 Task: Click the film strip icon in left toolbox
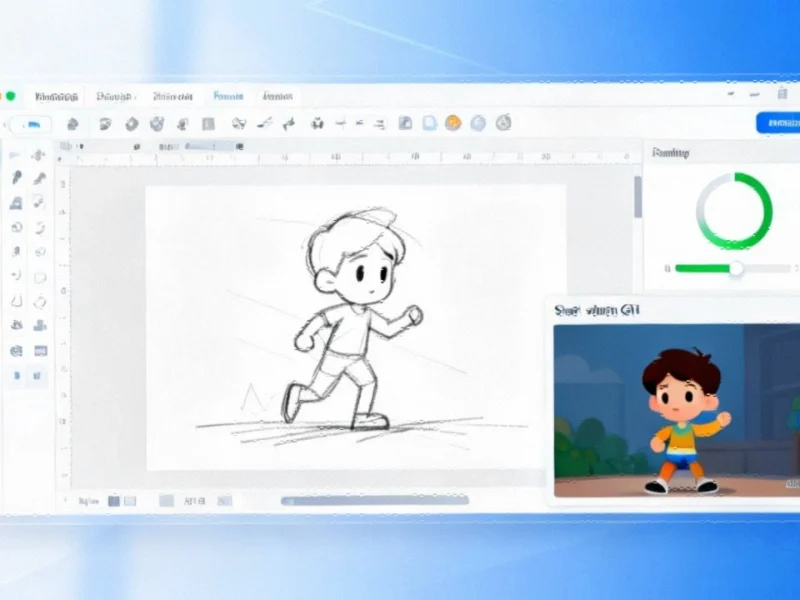click(x=39, y=351)
